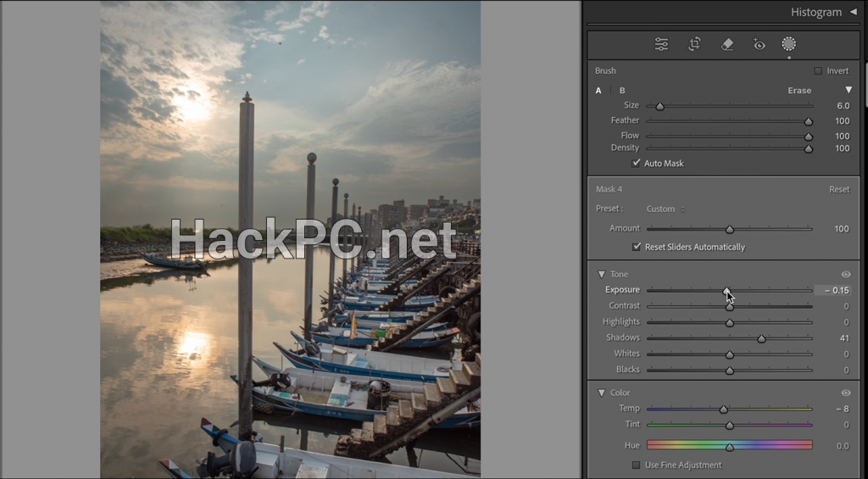Enable Use Fine Adjustment checkbox
Image resolution: width=868 pixels, height=479 pixels.
point(636,465)
